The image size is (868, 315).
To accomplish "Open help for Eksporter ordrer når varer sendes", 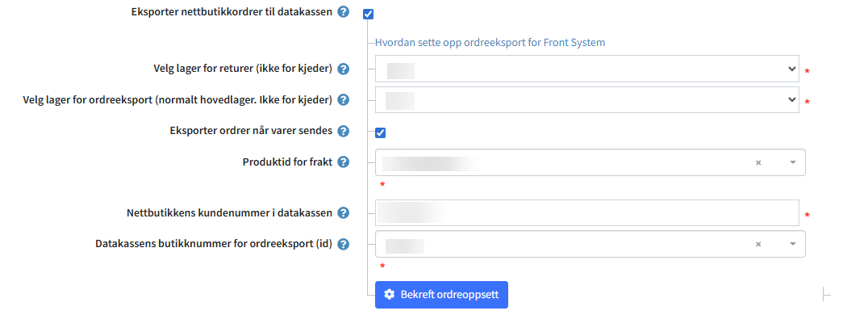I will [343, 131].
